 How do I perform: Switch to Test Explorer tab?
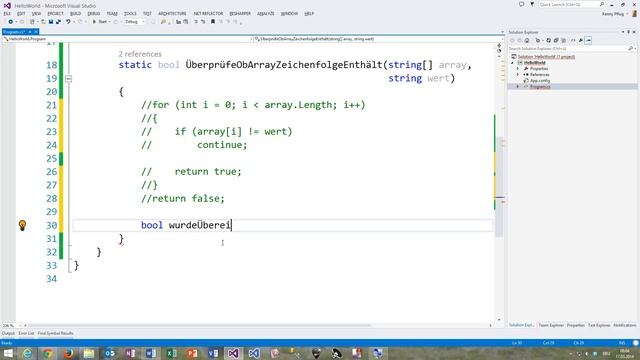tap(599, 325)
